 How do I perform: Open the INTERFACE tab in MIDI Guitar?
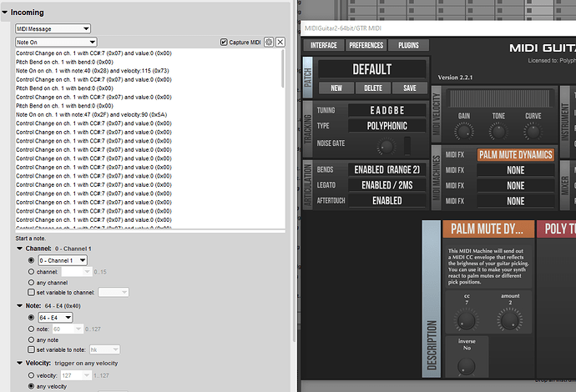[324, 46]
